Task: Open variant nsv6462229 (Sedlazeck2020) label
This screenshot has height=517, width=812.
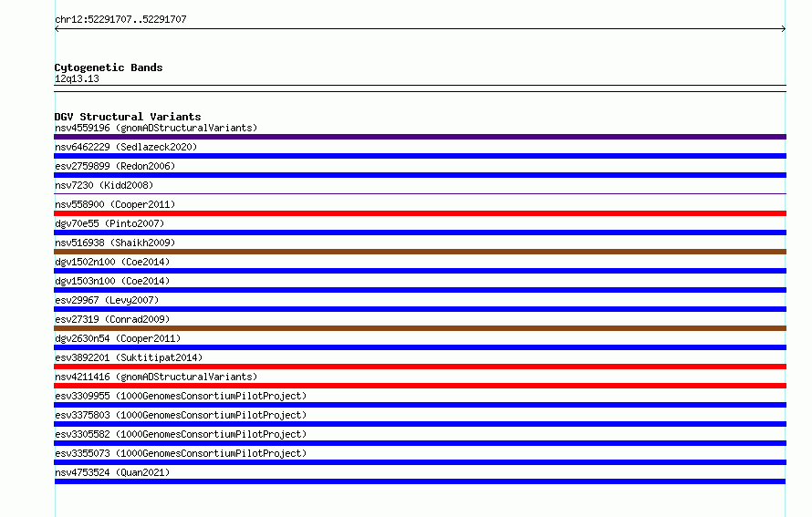Action: coord(126,147)
